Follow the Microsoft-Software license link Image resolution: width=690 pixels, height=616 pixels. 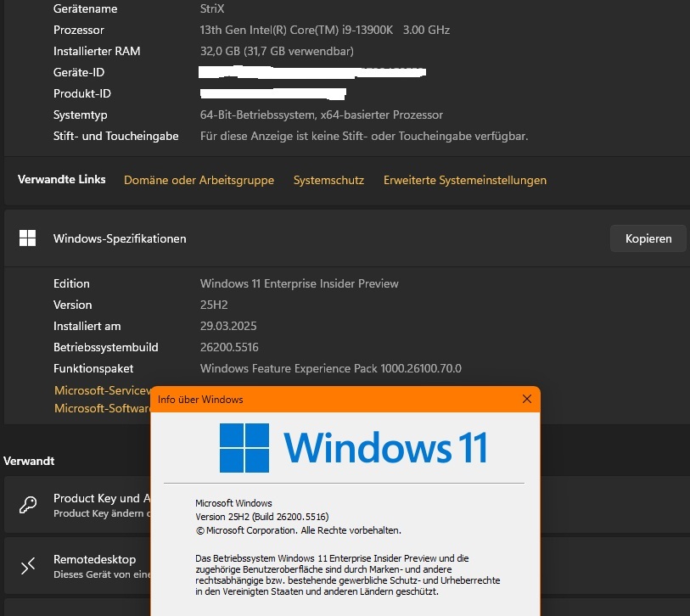102,408
